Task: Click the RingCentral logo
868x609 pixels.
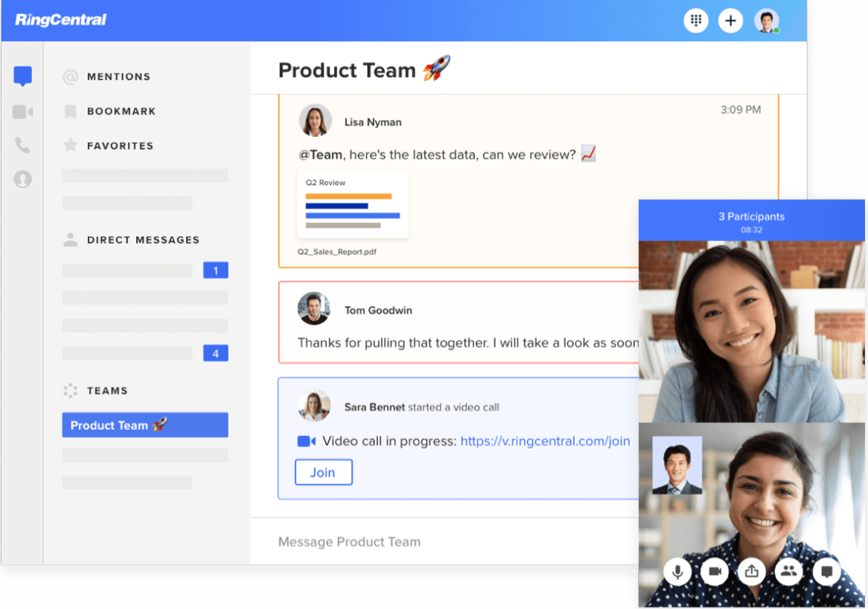Action: pos(60,20)
